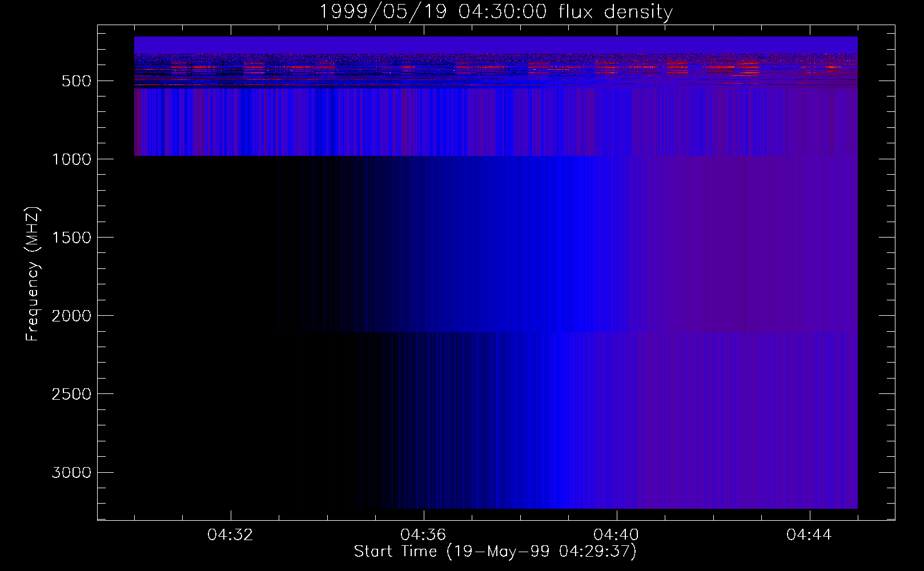The width and height of the screenshot is (924, 571).
Task: Select the 'Frequency (MHZ)' axis label
Action: (x=33, y=274)
